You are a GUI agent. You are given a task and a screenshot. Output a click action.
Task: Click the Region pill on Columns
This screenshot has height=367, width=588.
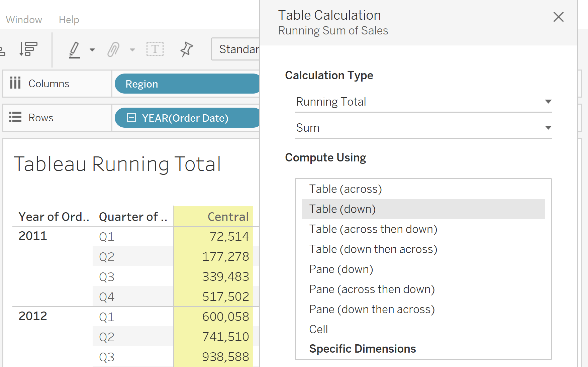tap(187, 84)
